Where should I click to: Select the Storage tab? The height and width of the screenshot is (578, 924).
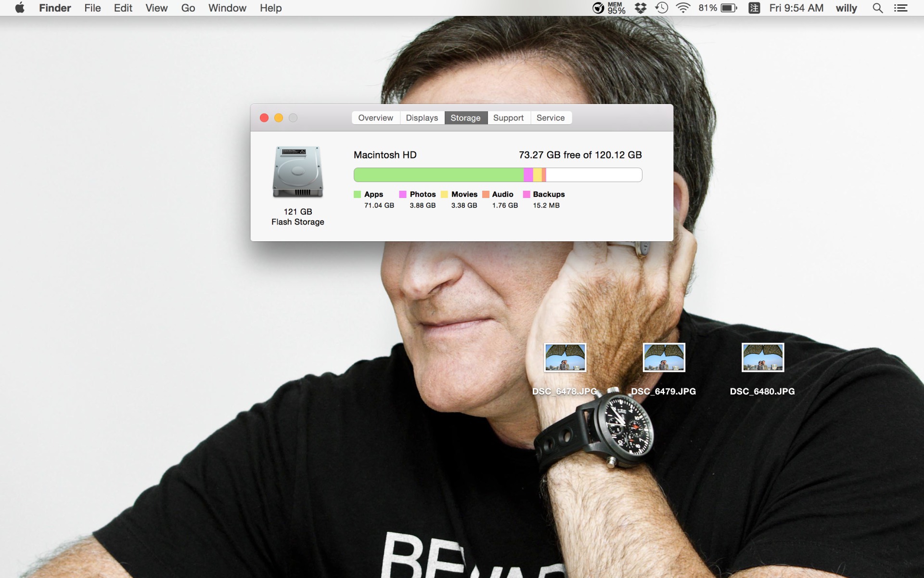pos(465,118)
